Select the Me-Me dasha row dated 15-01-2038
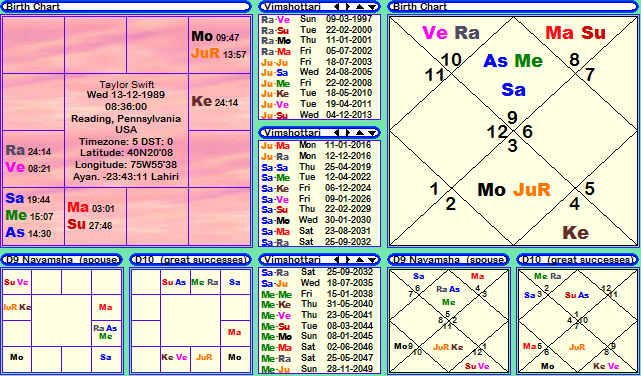Image resolution: width=641 pixels, height=376 pixels. tap(319, 294)
